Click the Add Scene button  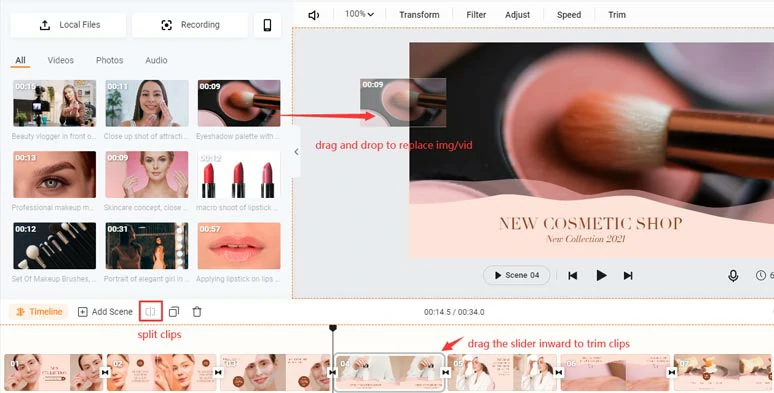(x=105, y=312)
